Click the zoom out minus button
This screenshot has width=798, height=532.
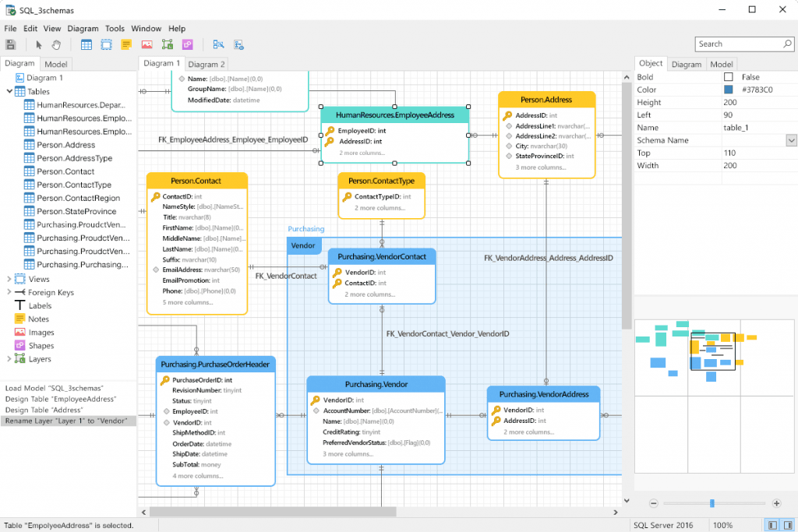click(x=654, y=503)
